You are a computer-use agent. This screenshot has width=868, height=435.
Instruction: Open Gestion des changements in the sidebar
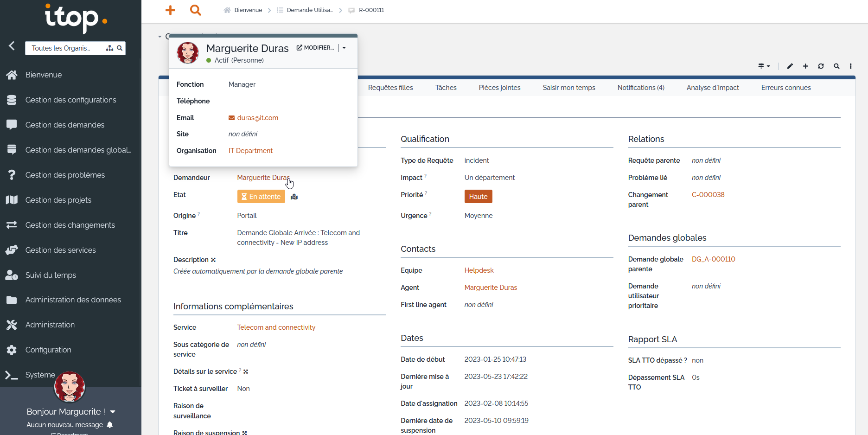click(70, 225)
